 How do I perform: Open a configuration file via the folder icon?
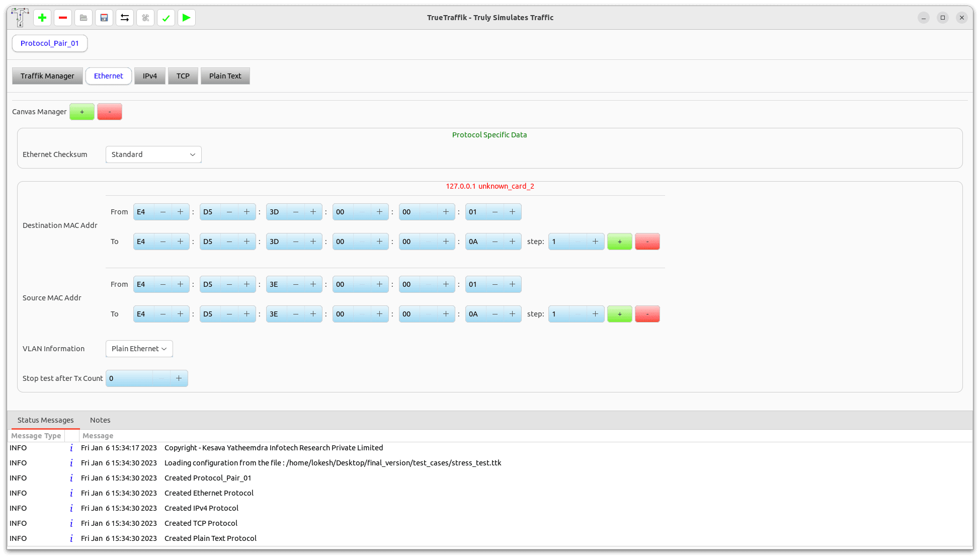click(83, 18)
